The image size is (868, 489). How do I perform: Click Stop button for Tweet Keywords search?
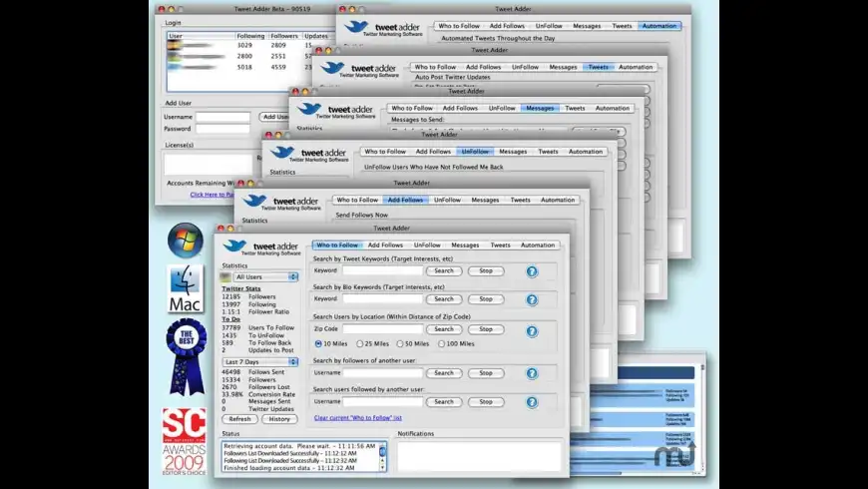486,270
